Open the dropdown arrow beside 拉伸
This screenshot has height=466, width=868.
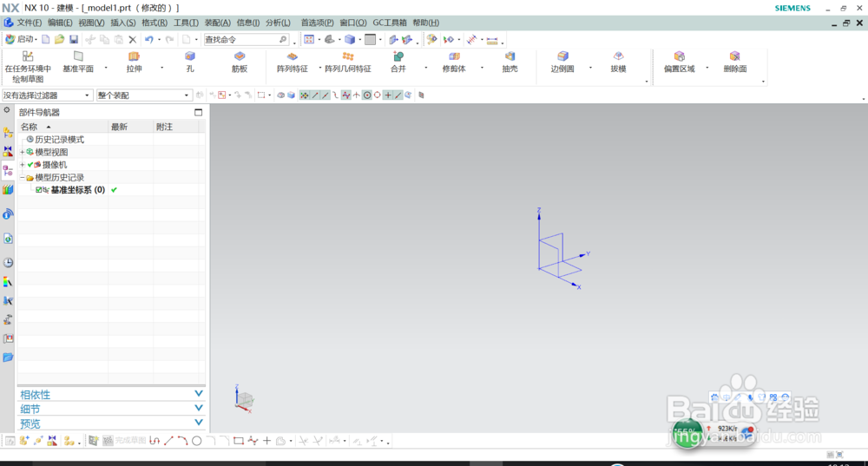[161, 68]
